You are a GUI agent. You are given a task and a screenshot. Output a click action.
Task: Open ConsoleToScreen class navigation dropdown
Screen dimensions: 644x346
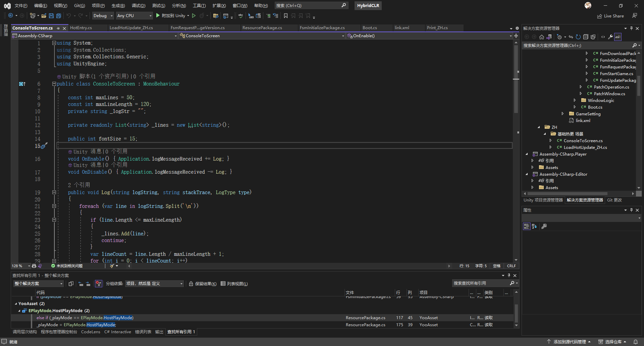[x=262, y=36]
